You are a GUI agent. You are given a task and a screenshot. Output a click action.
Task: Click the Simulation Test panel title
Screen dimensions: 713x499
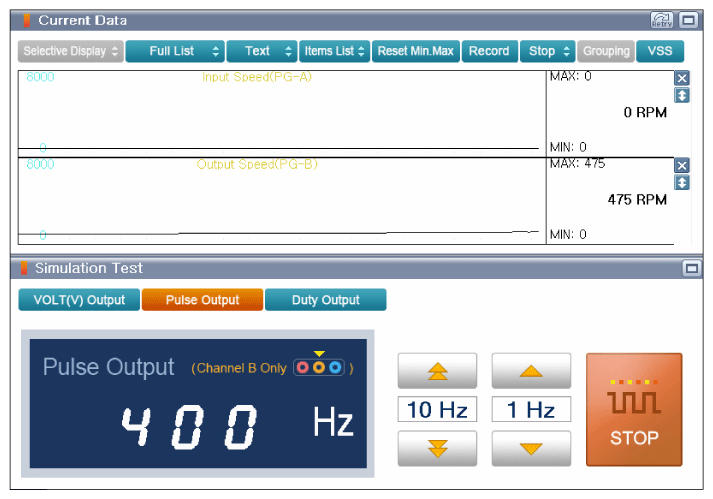[89, 268]
